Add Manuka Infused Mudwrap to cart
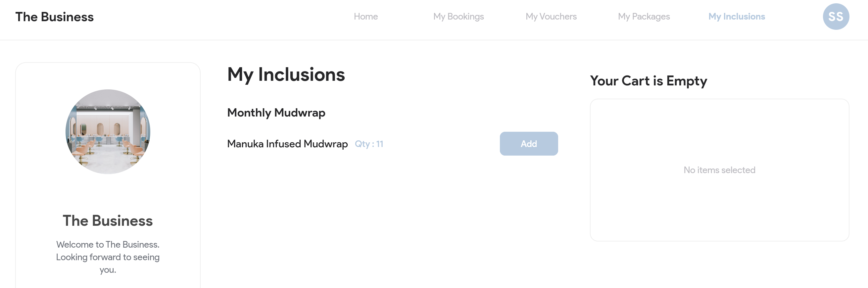868x288 pixels. (529, 143)
